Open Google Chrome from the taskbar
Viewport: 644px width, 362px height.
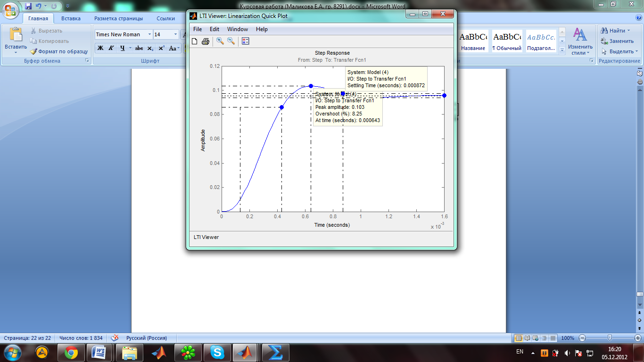(x=71, y=352)
